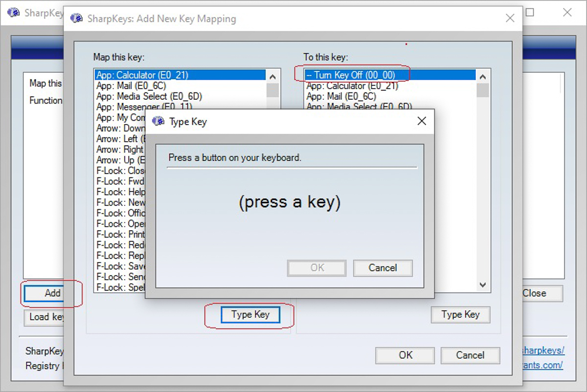Image resolution: width=587 pixels, height=392 pixels.
Task: Click scroll up arrow of To this key list
Action: coord(483,77)
